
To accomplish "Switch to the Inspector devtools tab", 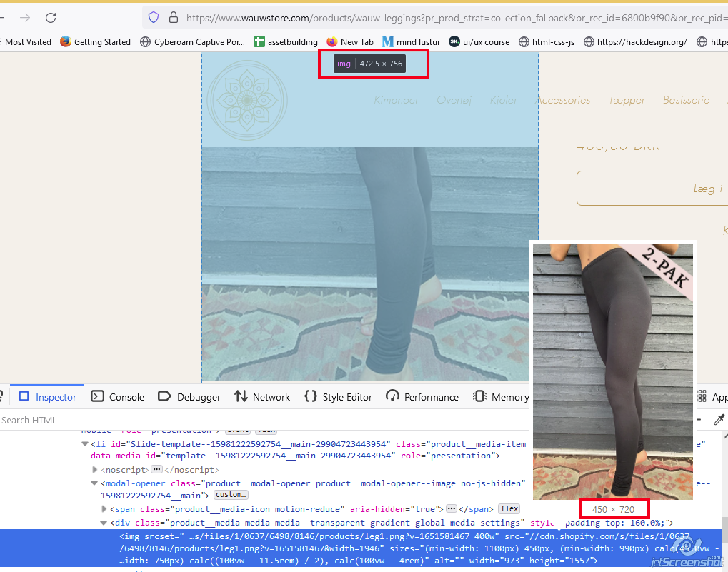I will tap(47, 397).
